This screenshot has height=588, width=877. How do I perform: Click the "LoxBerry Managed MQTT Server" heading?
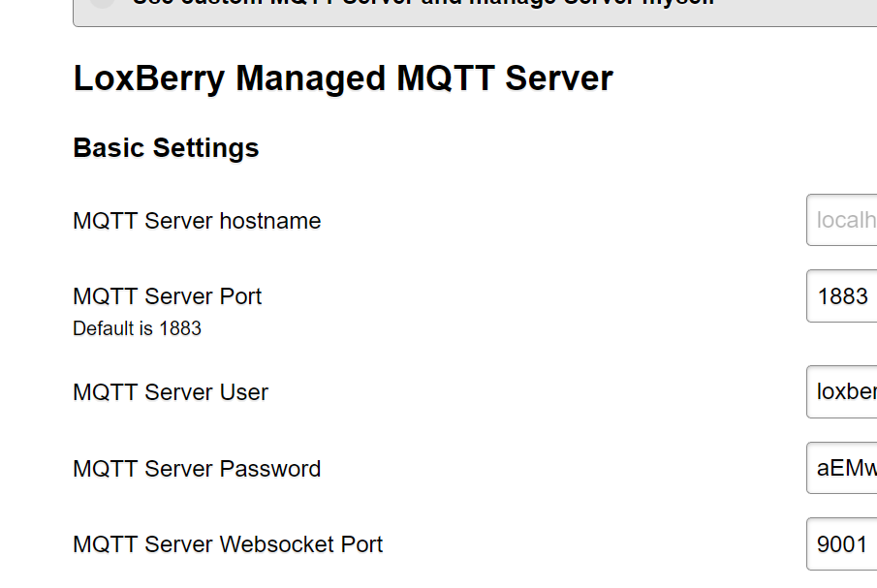tap(343, 78)
